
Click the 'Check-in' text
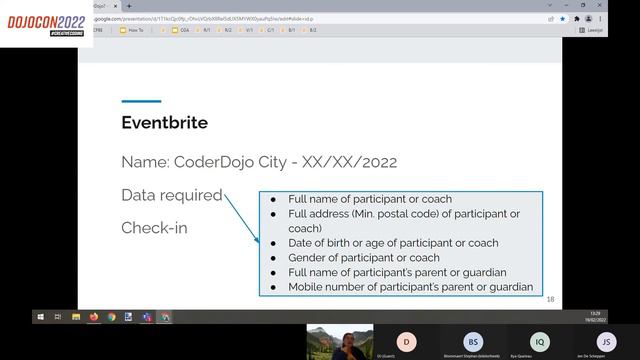click(x=154, y=228)
